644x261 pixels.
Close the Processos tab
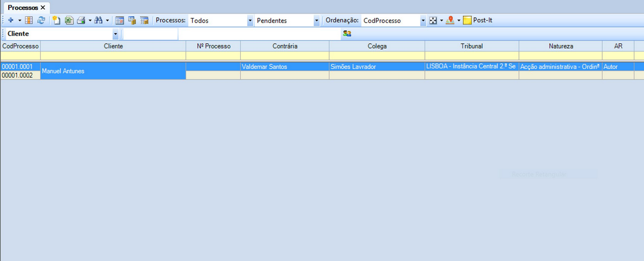43,8
